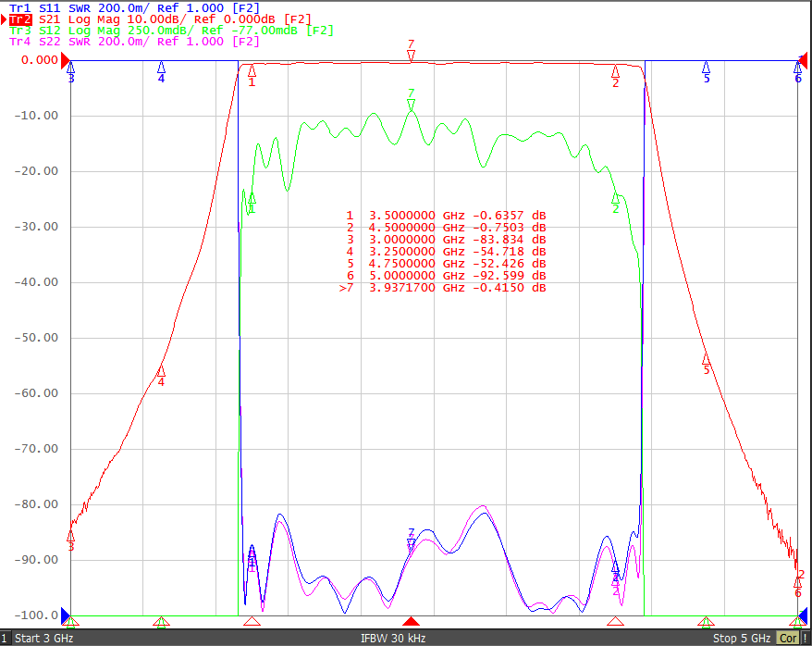Click the IFBW 30 kHz status label

[393, 639]
